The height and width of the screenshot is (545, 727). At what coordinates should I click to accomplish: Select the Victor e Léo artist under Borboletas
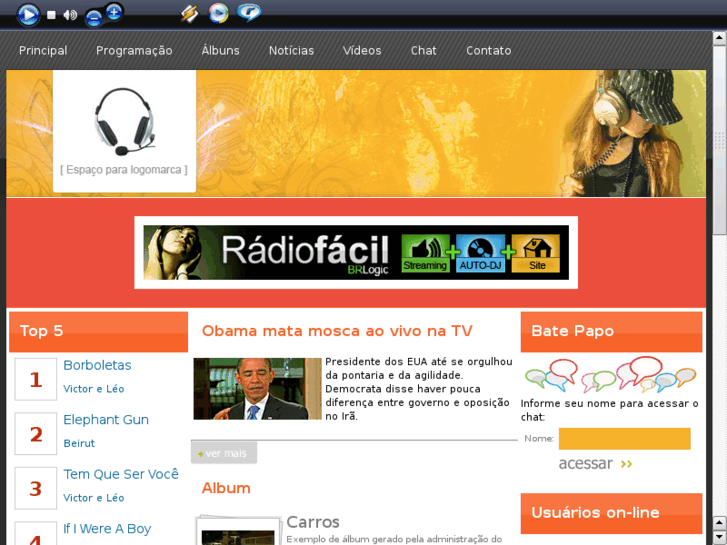pyautogui.click(x=94, y=389)
